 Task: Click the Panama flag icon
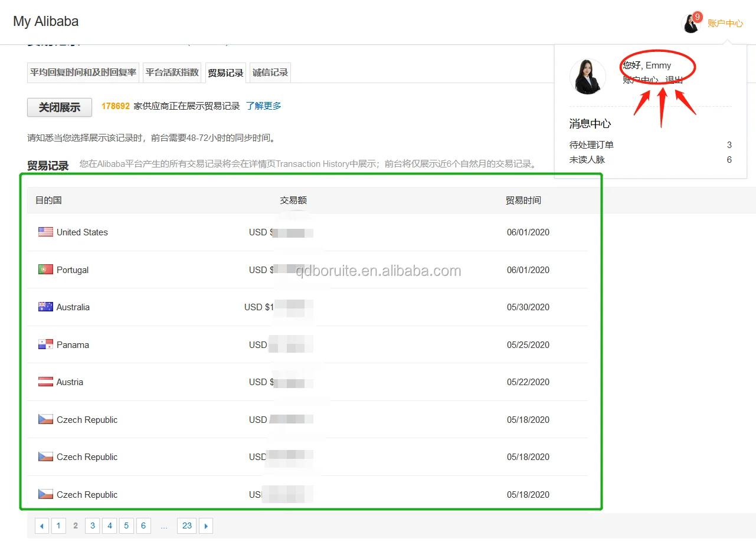tap(45, 344)
